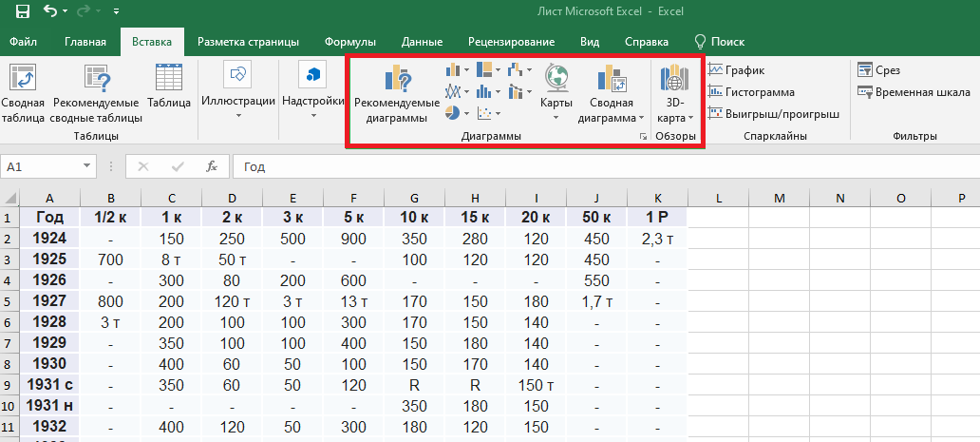Select column K header
980x442 pixels.
(657, 199)
